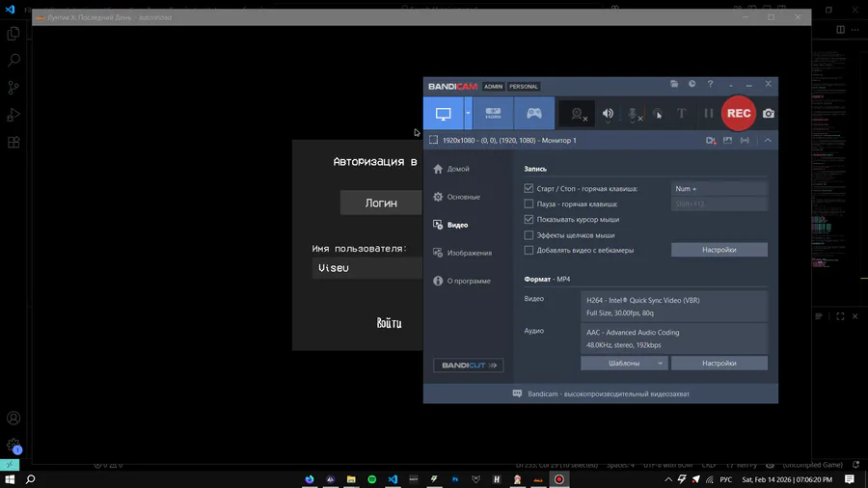868x488 pixels.
Task: Toggle Показывать курсор мыши checkbox
Action: coord(529,220)
